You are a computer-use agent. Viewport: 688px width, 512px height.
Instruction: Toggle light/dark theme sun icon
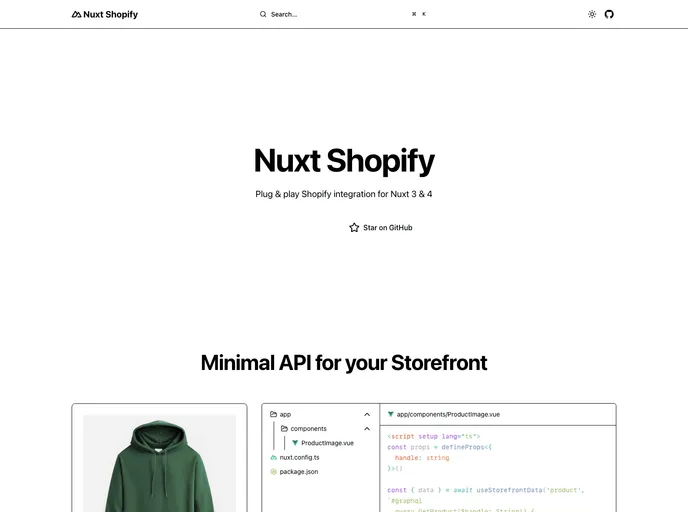tap(592, 14)
